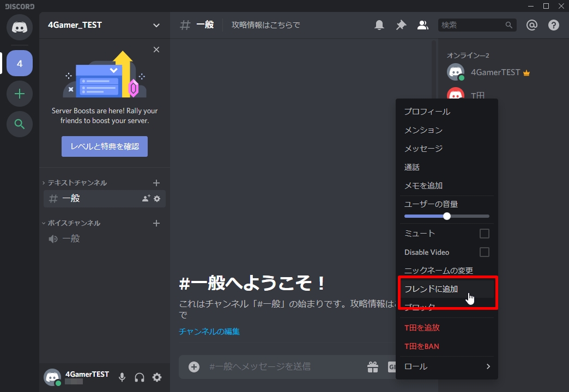
Task: Open the gift Nitro icon
Action: point(373,367)
